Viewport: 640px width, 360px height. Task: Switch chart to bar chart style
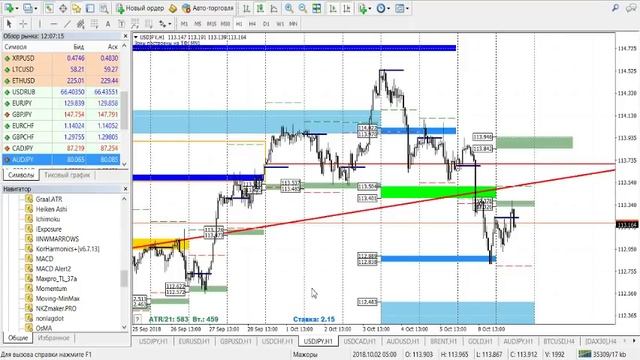pos(247,8)
